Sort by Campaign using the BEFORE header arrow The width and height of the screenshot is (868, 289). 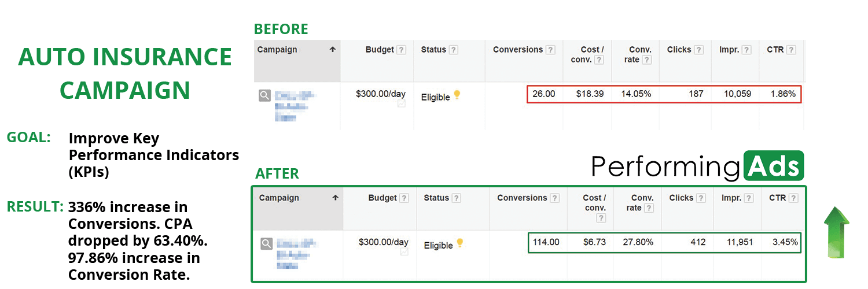click(x=333, y=50)
